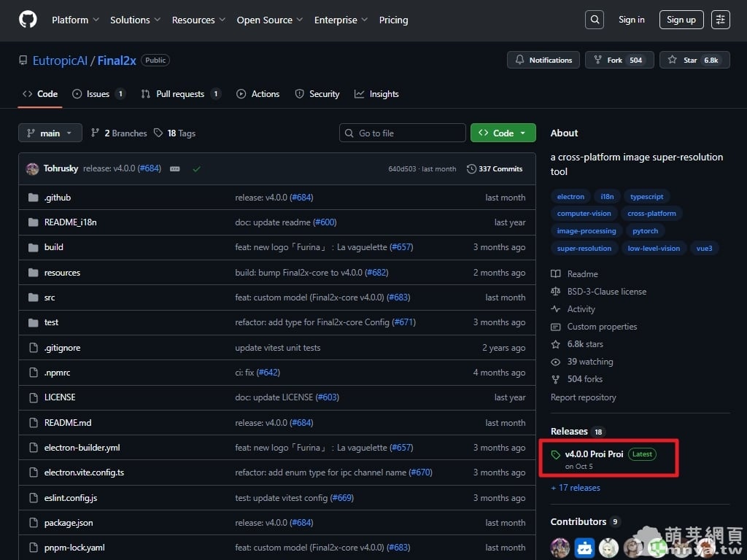Image resolution: width=747 pixels, height=560 pixels.
Task: Click the commit message ellipsis icon
Action: pyautogui.click(x=175, y=169)
